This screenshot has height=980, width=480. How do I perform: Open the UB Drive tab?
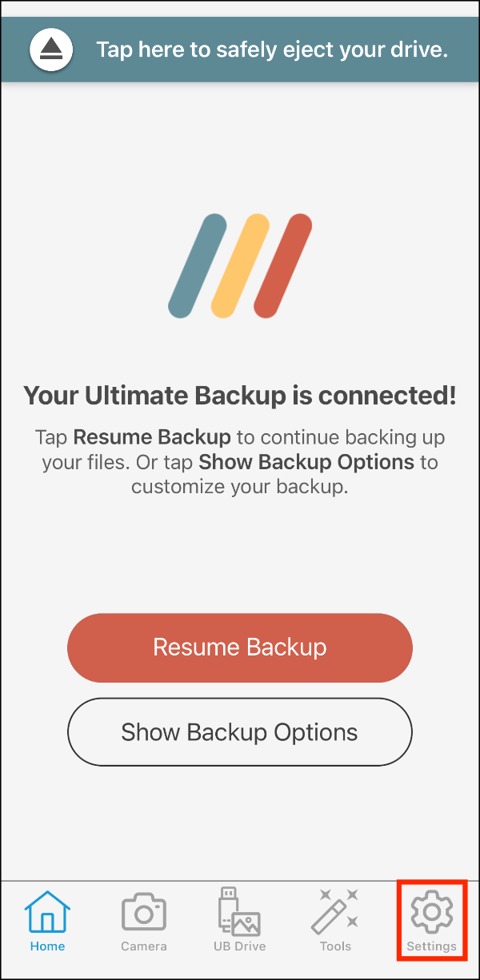click(x=239, y=921)
